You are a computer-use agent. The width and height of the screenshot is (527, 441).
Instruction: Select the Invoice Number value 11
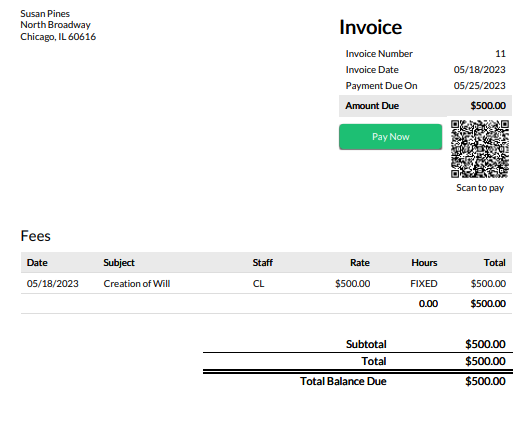500,54
